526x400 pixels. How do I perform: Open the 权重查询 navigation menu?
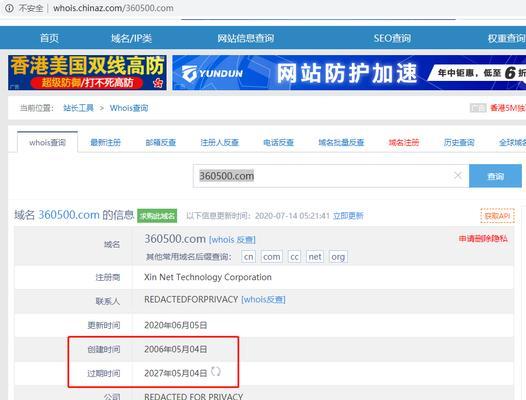(507, 38)
